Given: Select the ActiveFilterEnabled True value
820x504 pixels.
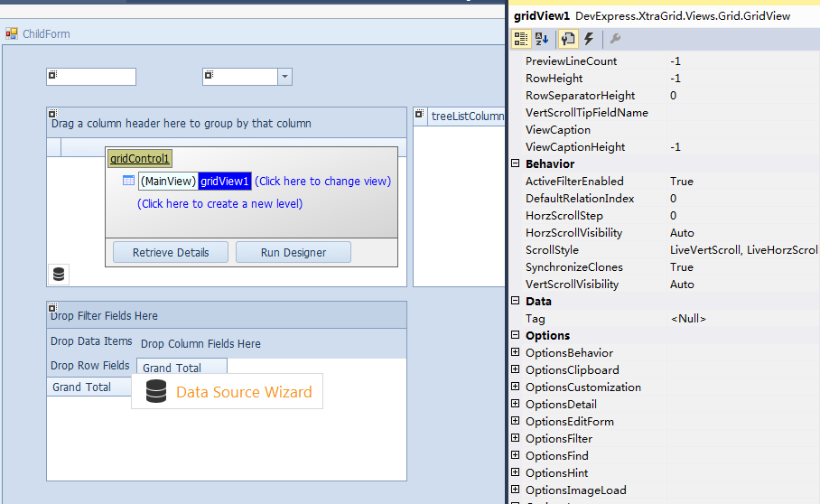Looking at the screenshot, I should pos(682,182).
